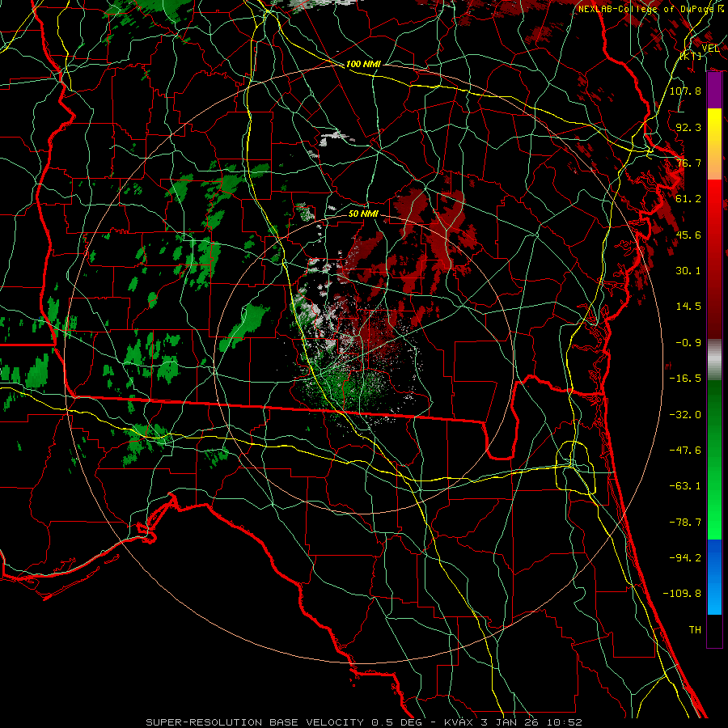Viewport: 728px width, 728px height.
Task: Click the -47.6 scale value
Action: (x=685, y=451)
